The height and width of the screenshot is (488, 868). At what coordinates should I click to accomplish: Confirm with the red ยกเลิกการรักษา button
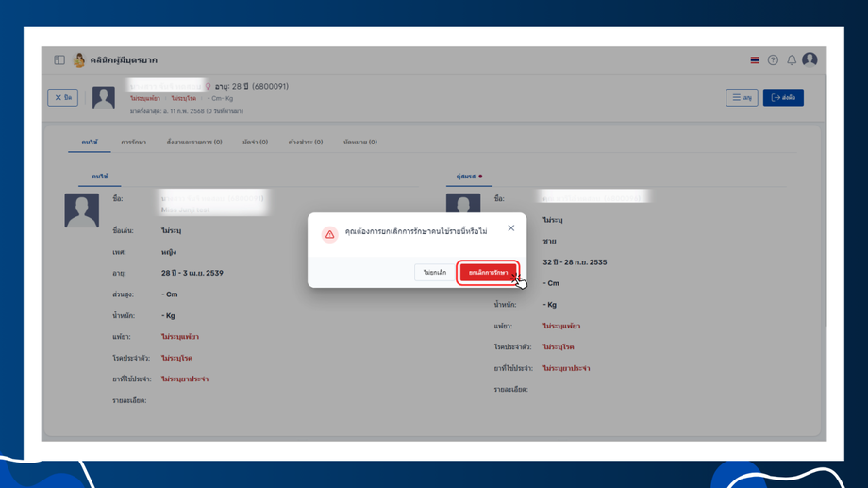pos(488,273)
